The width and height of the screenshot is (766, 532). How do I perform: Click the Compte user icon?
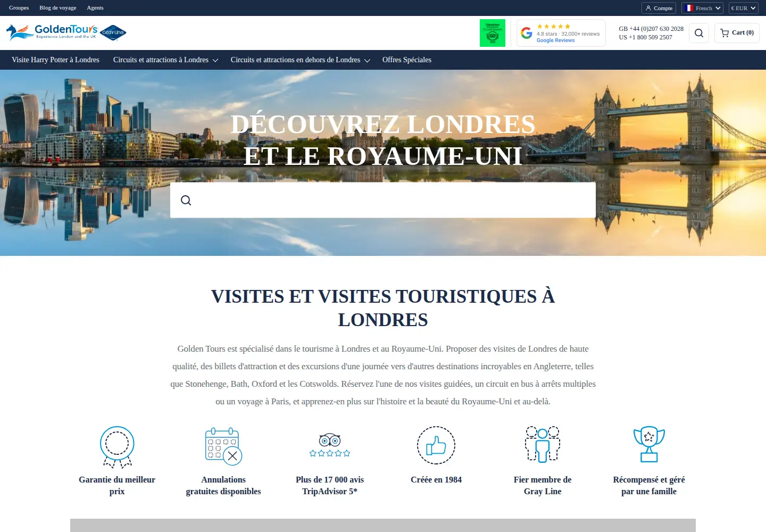(648, 8)
